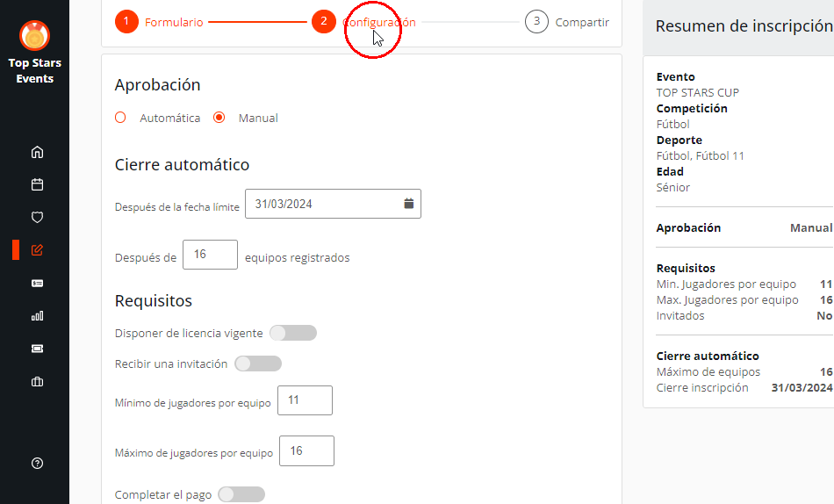Open the payment card icon in sidebar
Image resolution: width=834 pixels, height=504 pixels.
click(37, 283)
